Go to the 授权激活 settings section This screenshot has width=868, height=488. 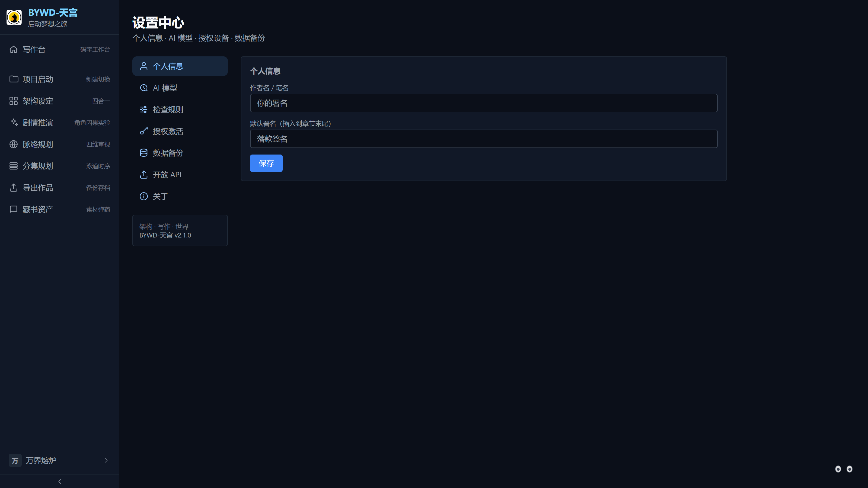click(x=180, y=131)
